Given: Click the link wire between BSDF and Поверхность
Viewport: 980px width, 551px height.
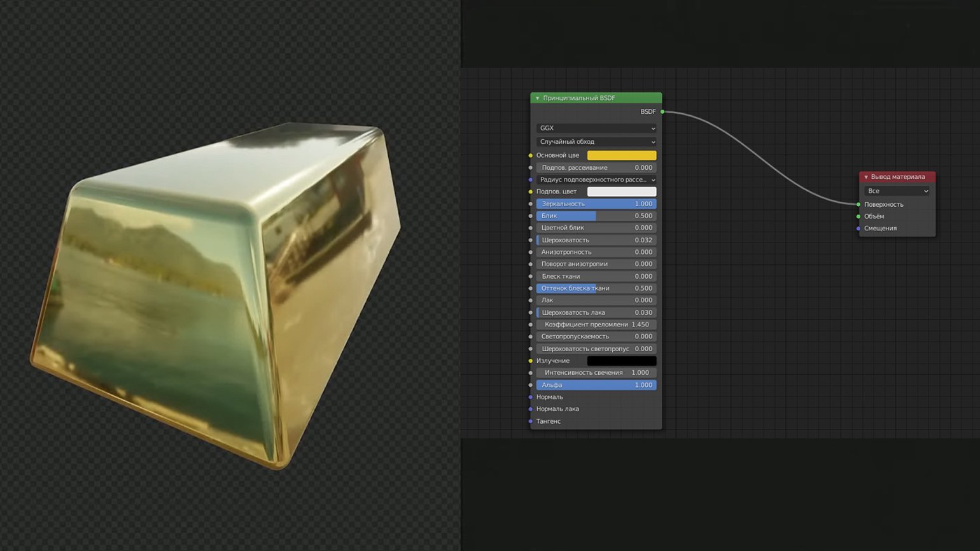Looking at the screenshot, I should [762, 155].
